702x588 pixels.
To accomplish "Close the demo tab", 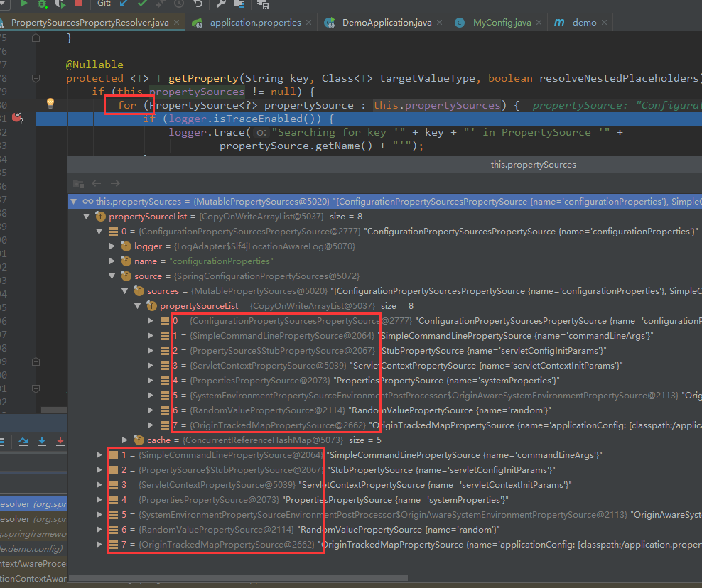I will point(604,23).
